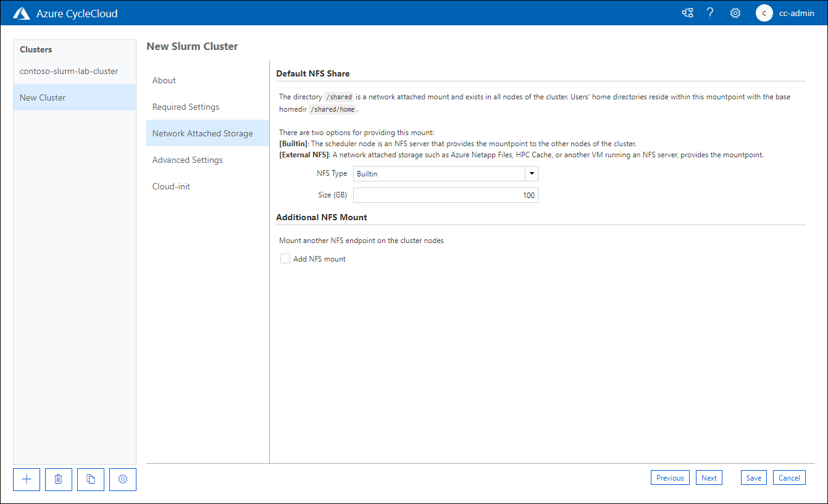The width and height of the screenshot is (828, 504).
Task: Open the Cloud-init section
Action: [x=171, y=186]
